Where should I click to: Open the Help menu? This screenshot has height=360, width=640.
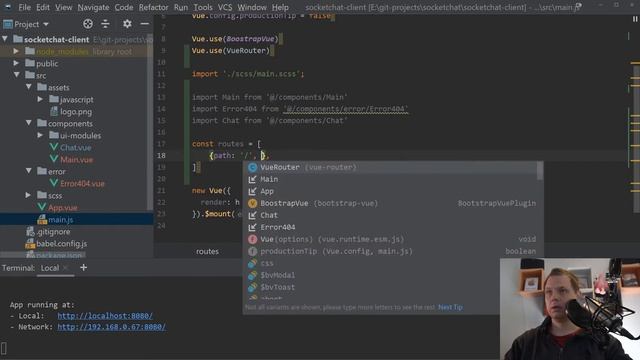[x=280, y=7]
